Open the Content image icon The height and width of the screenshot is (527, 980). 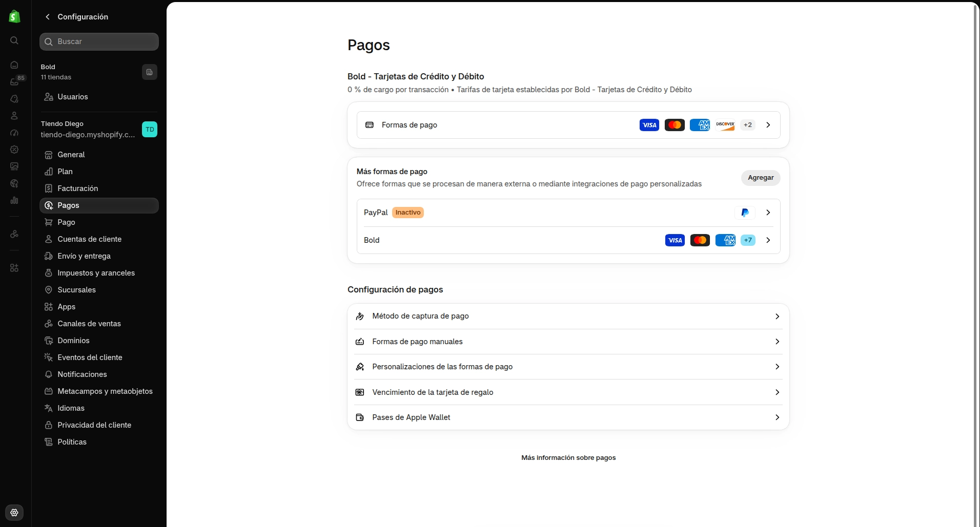tap(14, 166)
